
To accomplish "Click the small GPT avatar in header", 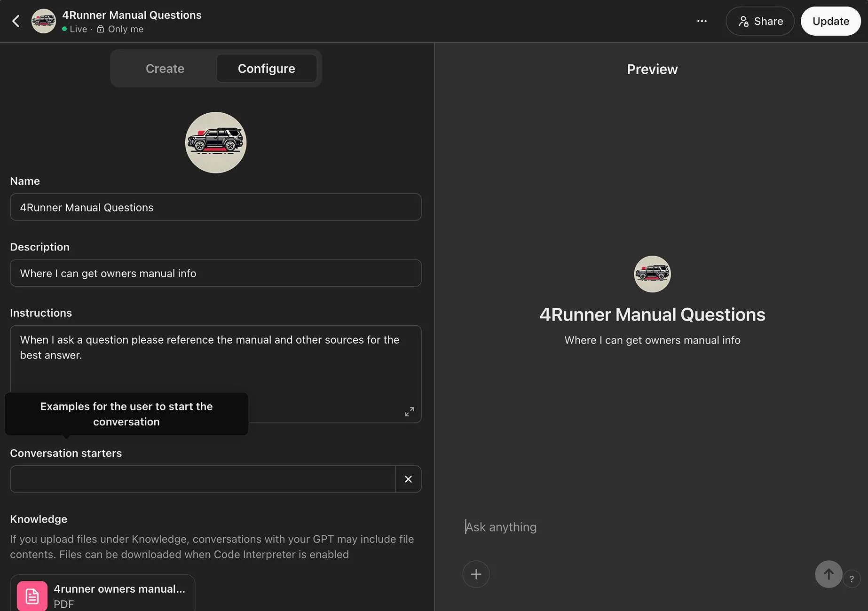I will pyautogui.click(x=43, y=21).
